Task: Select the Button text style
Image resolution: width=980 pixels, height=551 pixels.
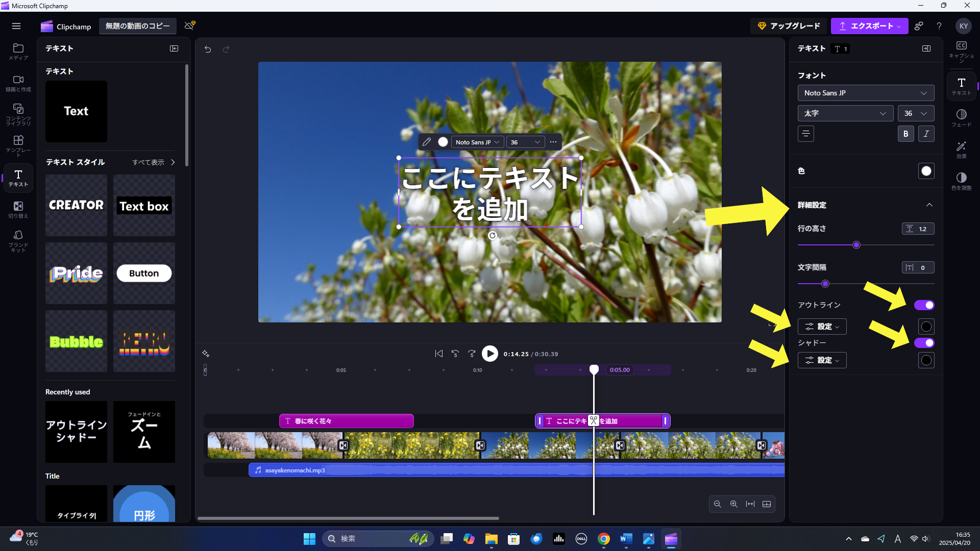Action: click(144, 273)
